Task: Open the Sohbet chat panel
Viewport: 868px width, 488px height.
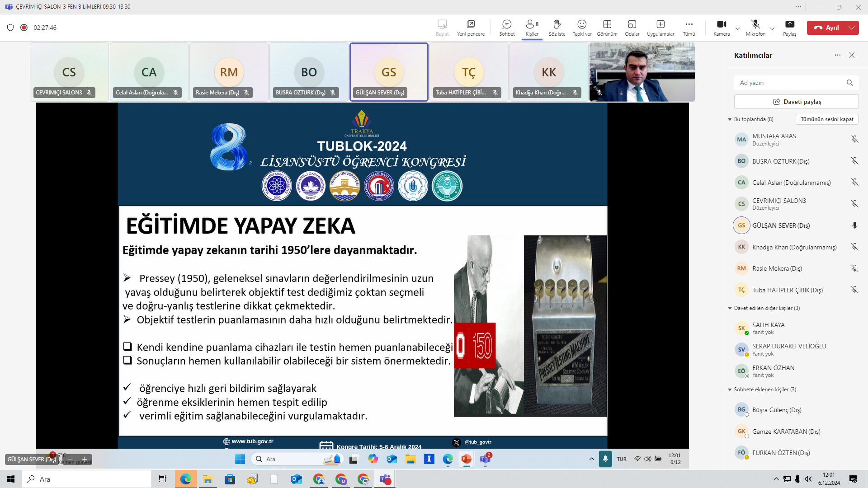Action: pyautogui.click(x=507, y=28)
